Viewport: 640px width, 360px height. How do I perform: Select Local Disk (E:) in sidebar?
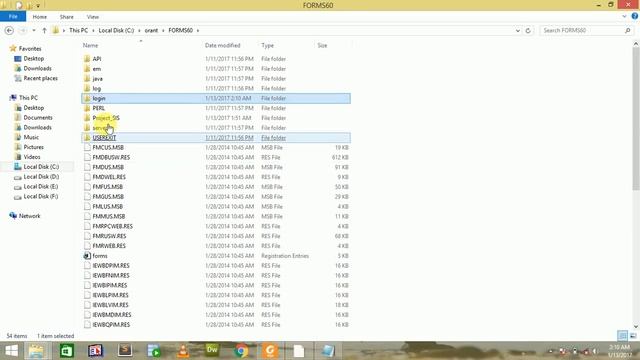[x=41, y=187]
